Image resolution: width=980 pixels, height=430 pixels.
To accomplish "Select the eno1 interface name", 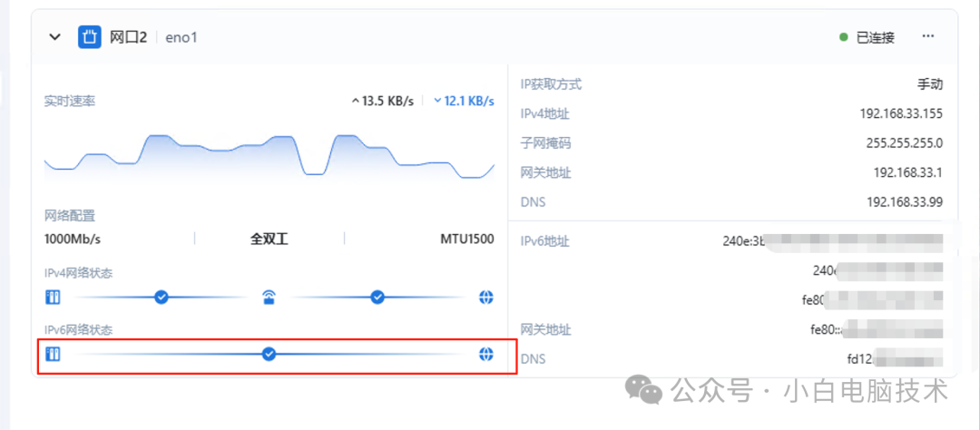I will [181, 37].
